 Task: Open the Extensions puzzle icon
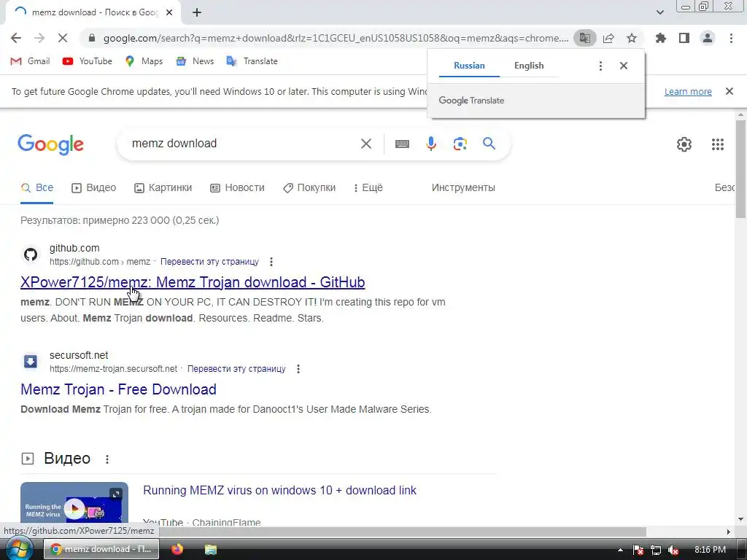(x=661, y=38)
